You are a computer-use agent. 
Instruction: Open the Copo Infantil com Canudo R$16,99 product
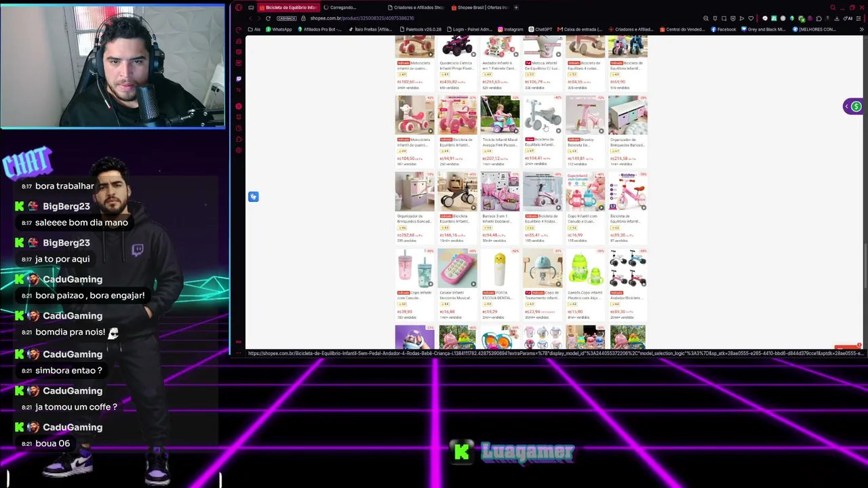(585, 207)
